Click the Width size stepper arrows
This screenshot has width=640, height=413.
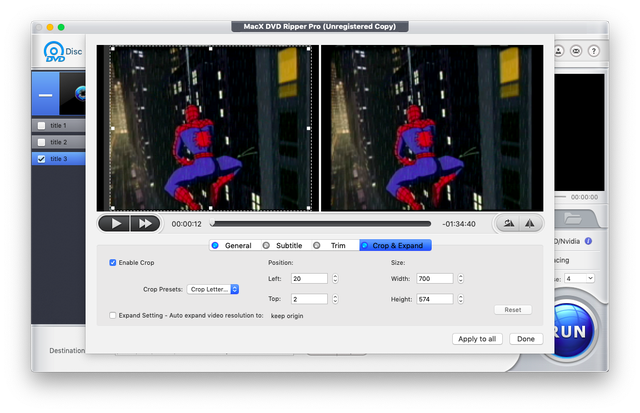[x=460, y=278]
